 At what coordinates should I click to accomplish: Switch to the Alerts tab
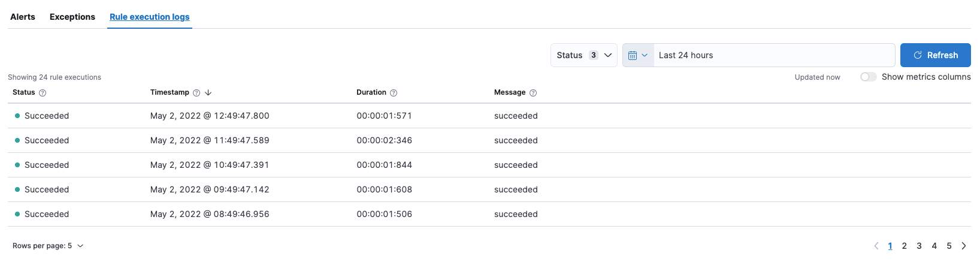23,17
